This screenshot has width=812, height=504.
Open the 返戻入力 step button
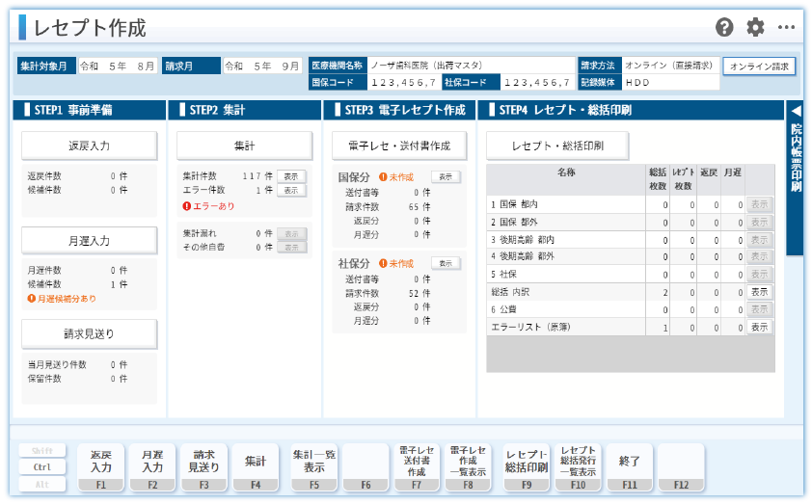[89, 146]
